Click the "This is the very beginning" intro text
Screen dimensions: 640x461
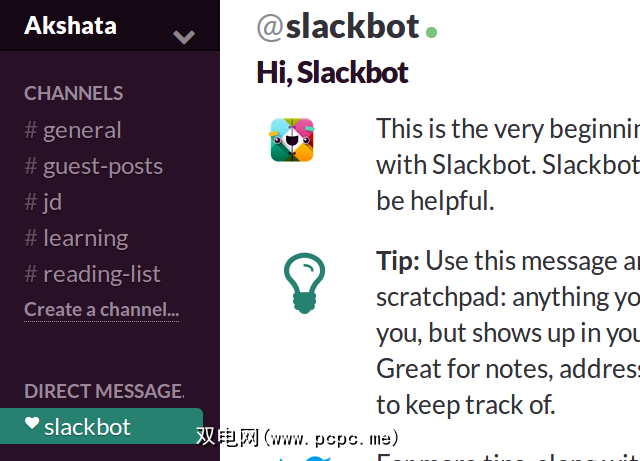click(x=507, y=129)
